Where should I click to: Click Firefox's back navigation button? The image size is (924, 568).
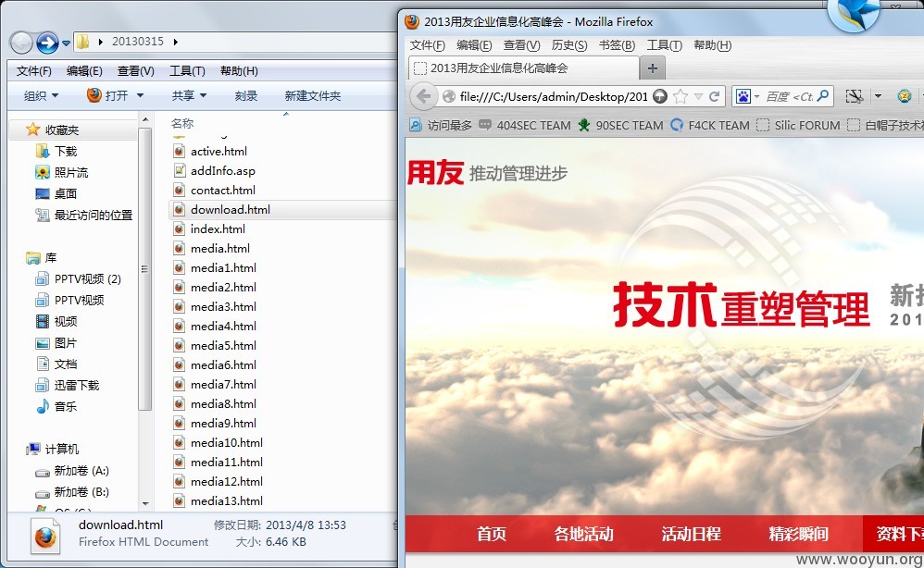point(423,96)
